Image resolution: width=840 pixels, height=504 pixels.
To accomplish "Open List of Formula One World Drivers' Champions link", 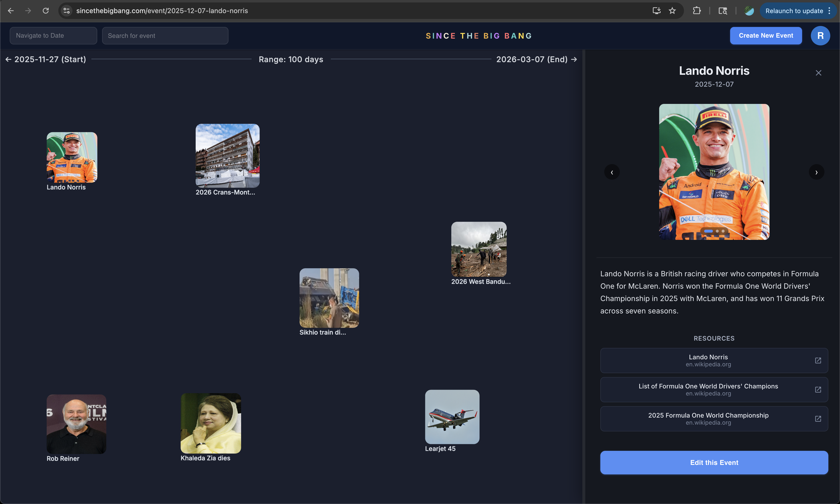I will coord(708,390).
